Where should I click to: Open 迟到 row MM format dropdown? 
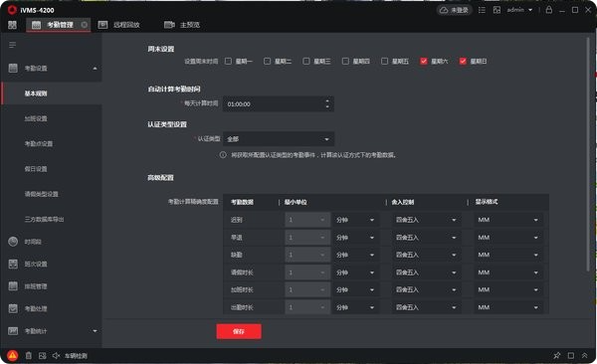pyautogui.click(x=508, y=220)
